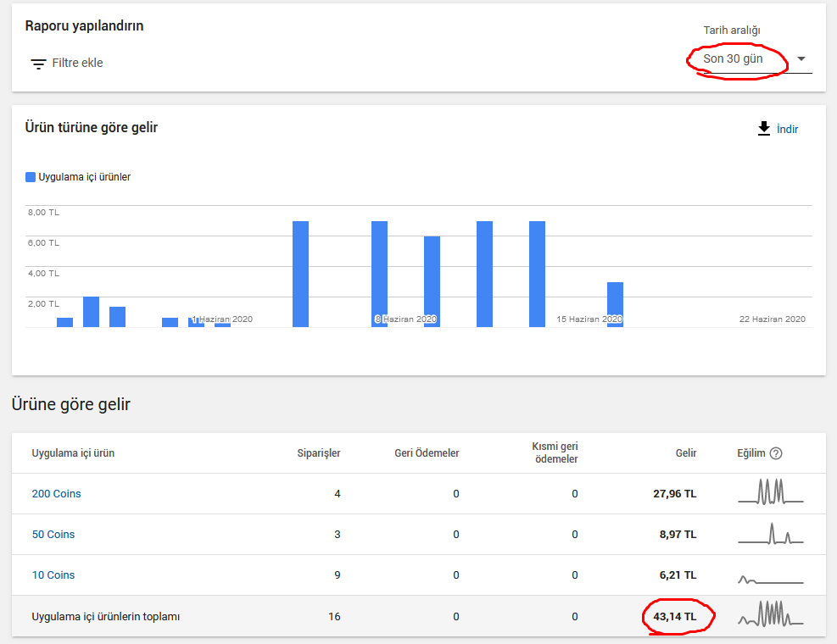This screenshot has height=644, width=837.
Task: Click the 22 Haziran 2020 axis label
Action: tap(772, 319)
